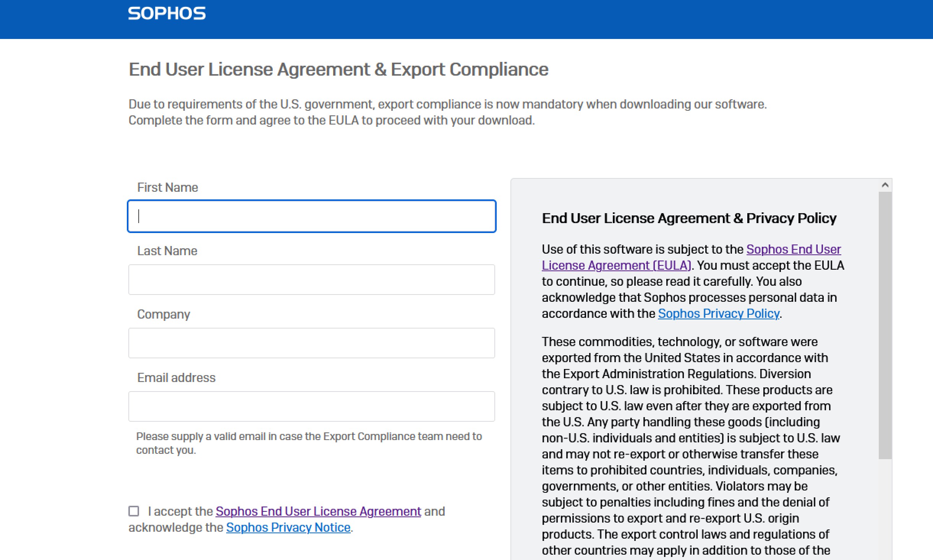Click the 'Email address' label

(177, 378)
